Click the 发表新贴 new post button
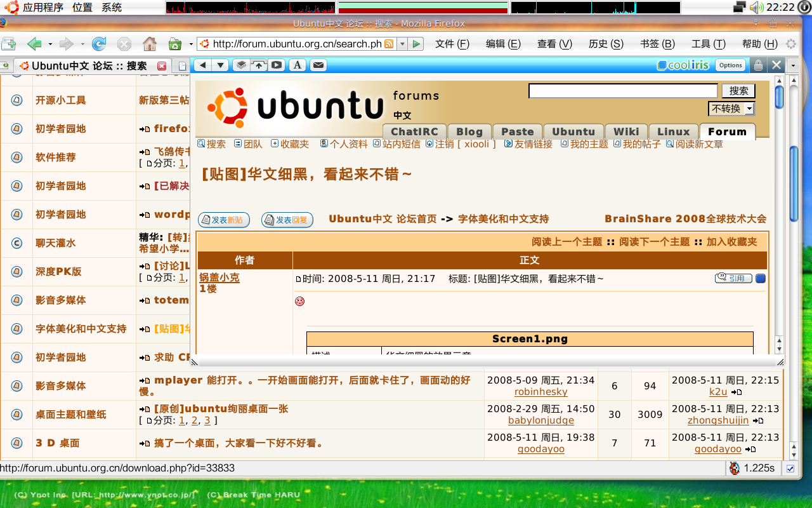Image resolution: width=812 pixels, height=508 pixels. click(x=224, y=220)
